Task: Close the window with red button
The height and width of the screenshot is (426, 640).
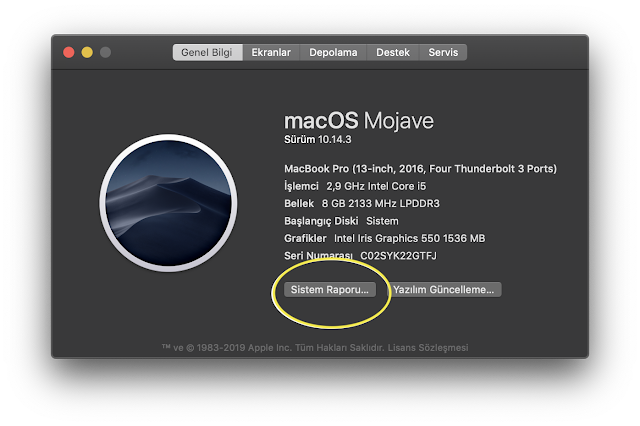Action: pos(69,52)
